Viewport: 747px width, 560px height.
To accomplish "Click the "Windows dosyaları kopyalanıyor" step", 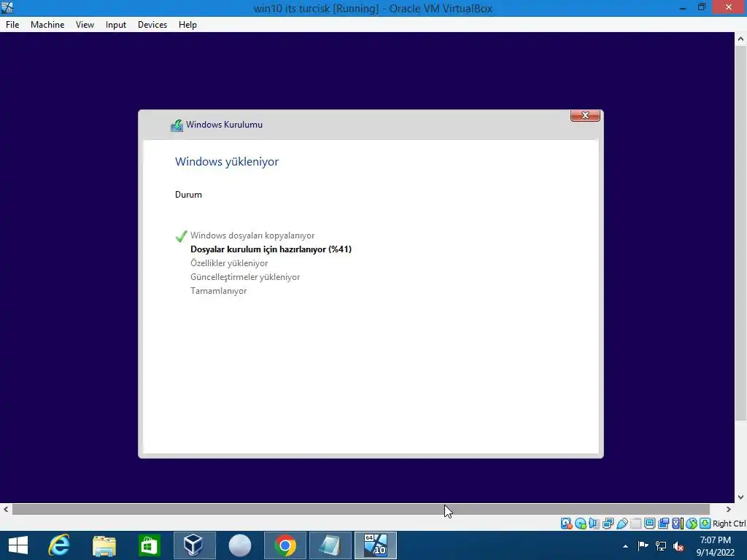I will click(252, 236).
